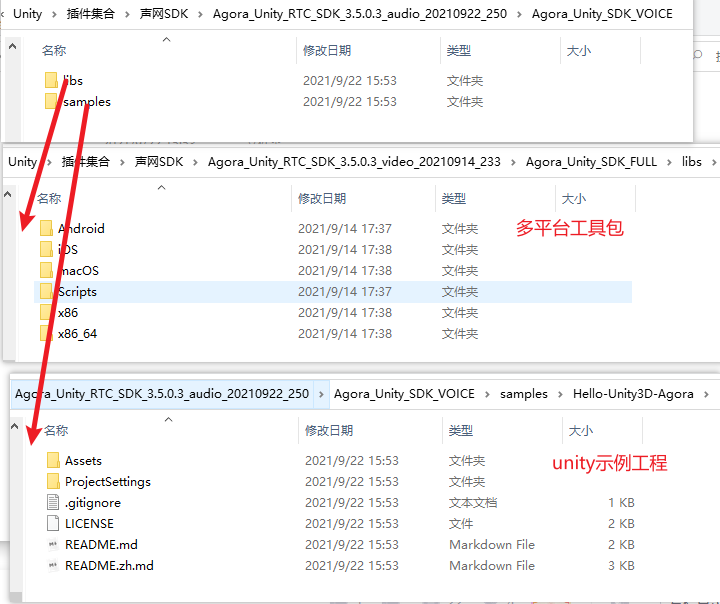Sort bottom window by 大小 column
The height and width of the screenshot is (604, 720).
(580, 430)
